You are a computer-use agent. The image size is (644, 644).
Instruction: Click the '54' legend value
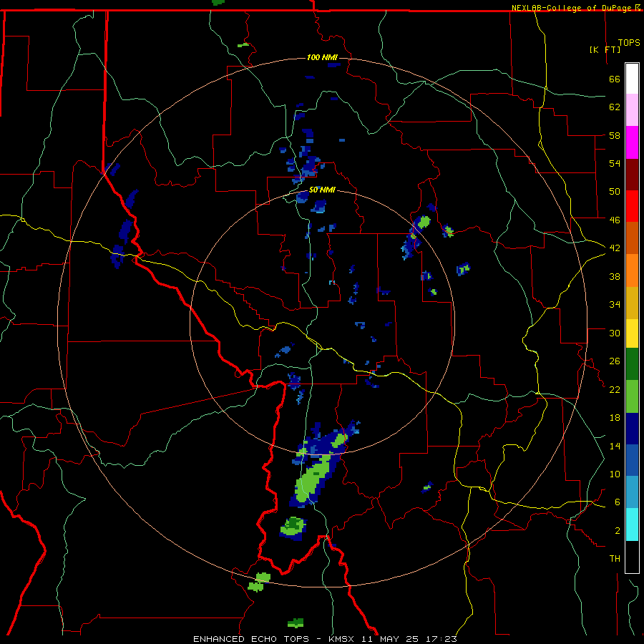tap(615, 163)
